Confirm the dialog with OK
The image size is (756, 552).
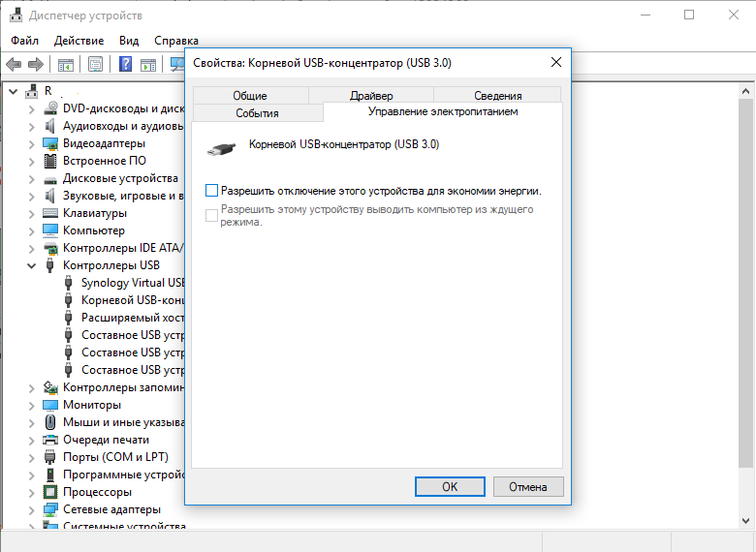(451, 486)
